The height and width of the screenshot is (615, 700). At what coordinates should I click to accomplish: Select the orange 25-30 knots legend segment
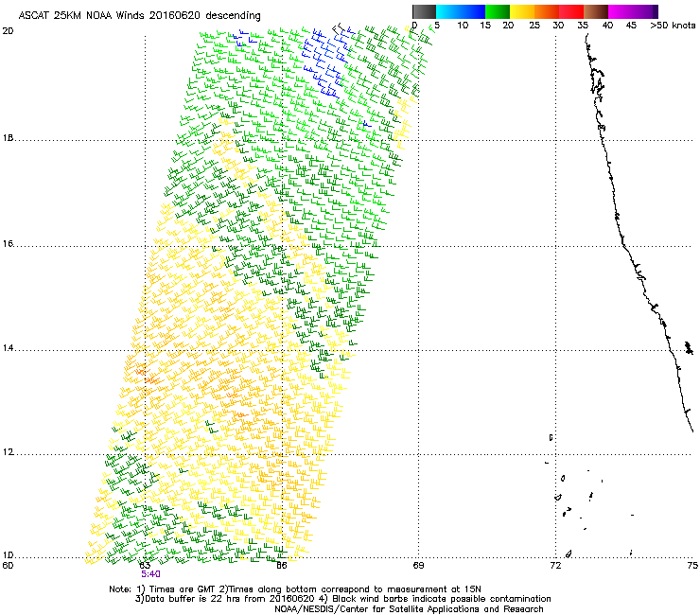click(547, 11)
